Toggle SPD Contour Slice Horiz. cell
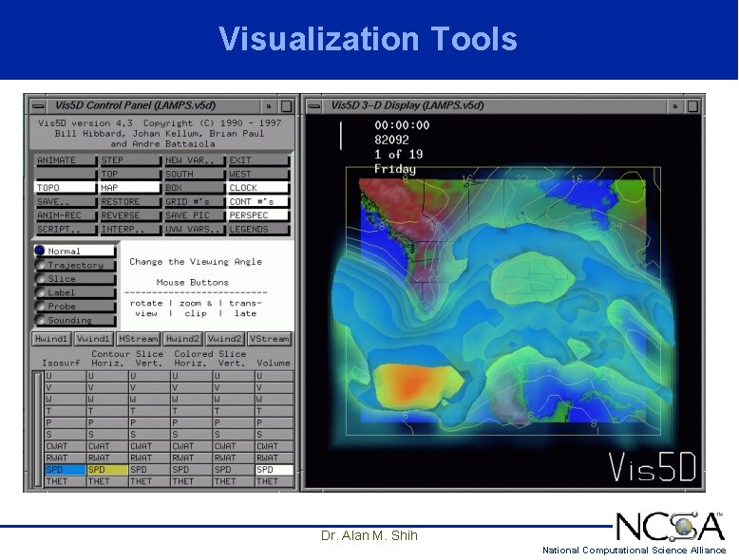This screenshot has height=560, width=739. [x=107, y=470]
